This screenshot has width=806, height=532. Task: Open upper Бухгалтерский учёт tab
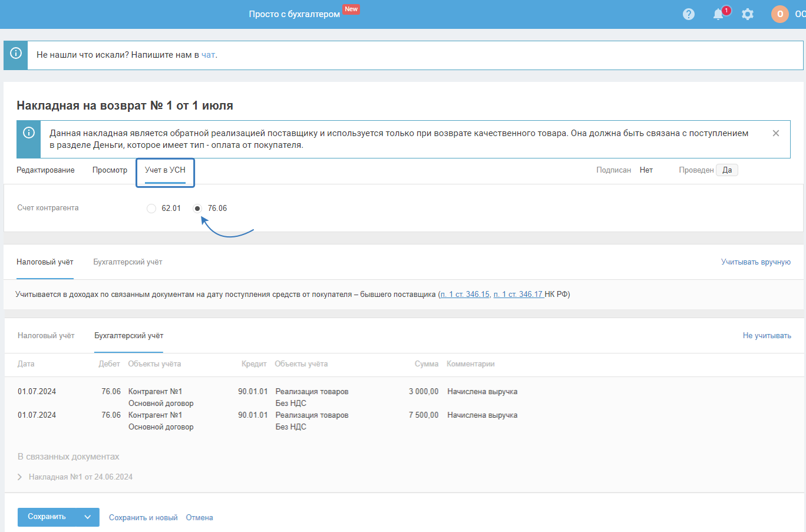127,262
